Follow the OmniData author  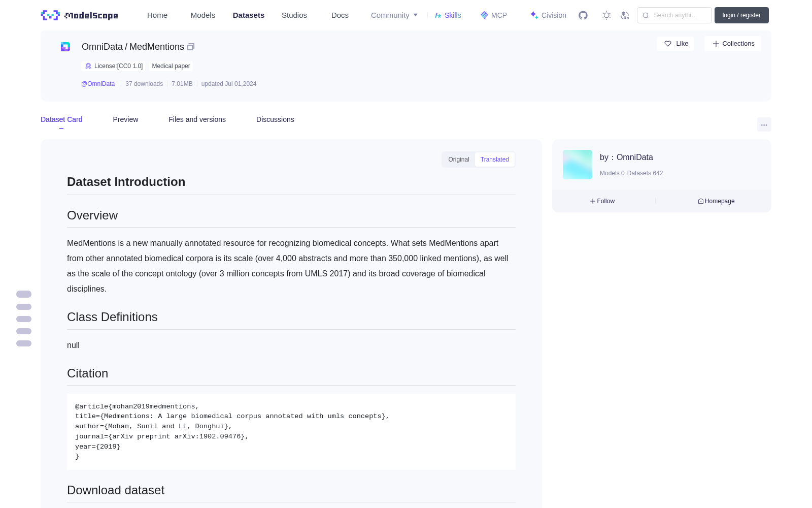tap(602, 201)
